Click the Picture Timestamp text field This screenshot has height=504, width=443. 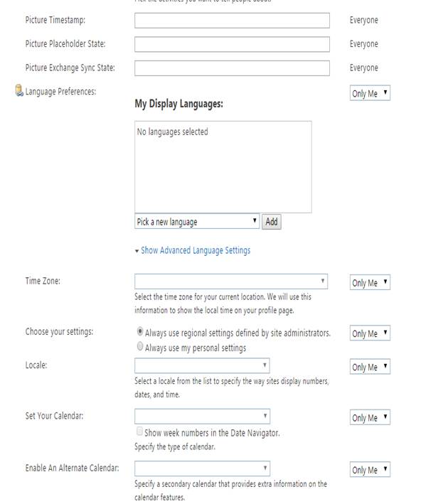click(x=232, y=21)
